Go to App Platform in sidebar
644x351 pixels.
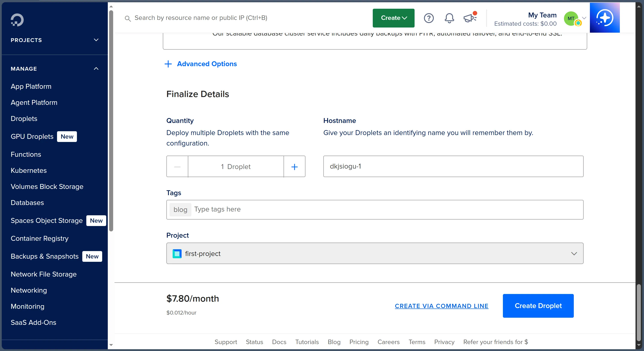coord(31,86)
